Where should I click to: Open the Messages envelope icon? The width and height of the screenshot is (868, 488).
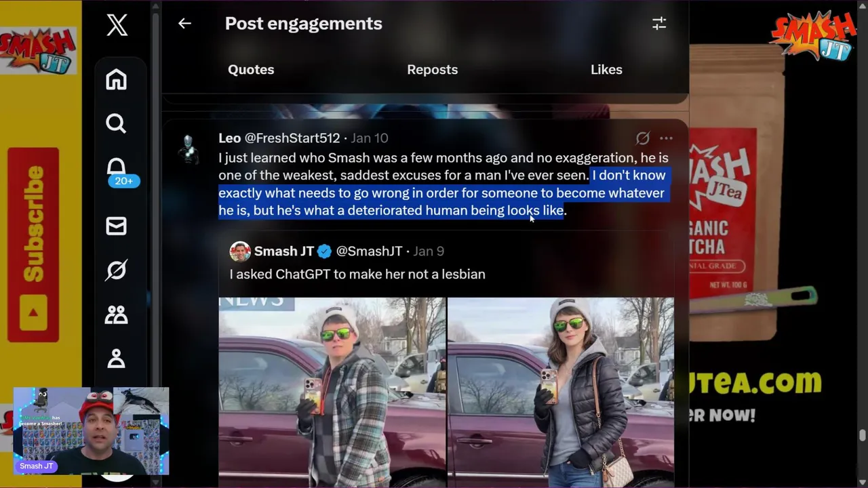click(116, 226)
